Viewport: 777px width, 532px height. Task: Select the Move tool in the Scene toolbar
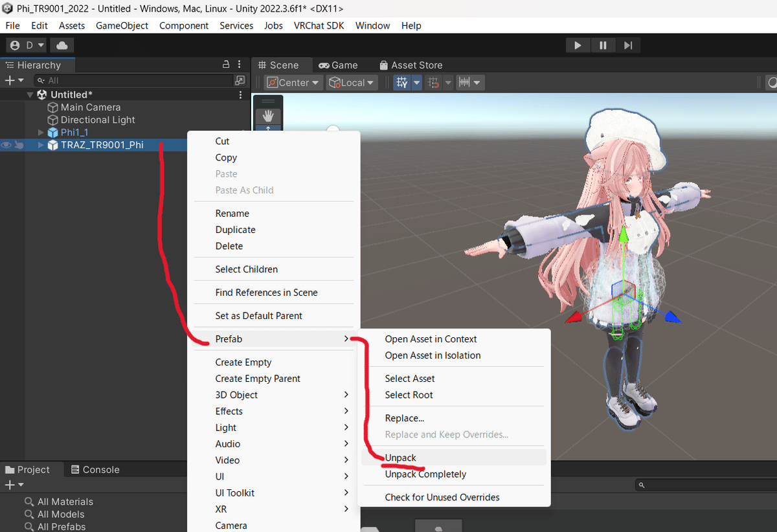coord(268,128)
